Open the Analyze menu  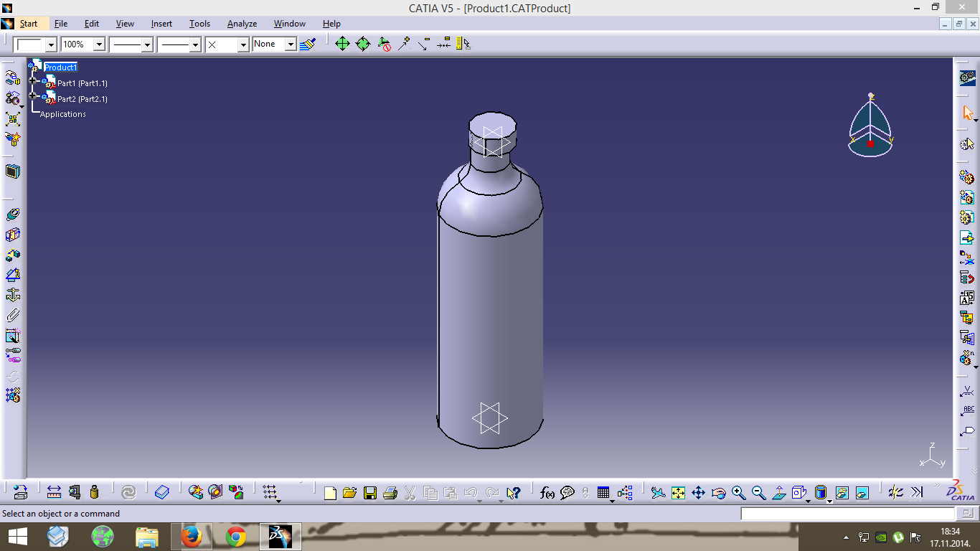pyautogui.click(x=242, y=24)
